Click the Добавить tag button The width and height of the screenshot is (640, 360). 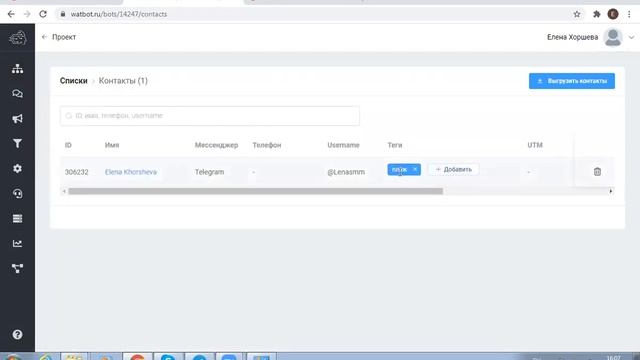[x=453, y=169]
